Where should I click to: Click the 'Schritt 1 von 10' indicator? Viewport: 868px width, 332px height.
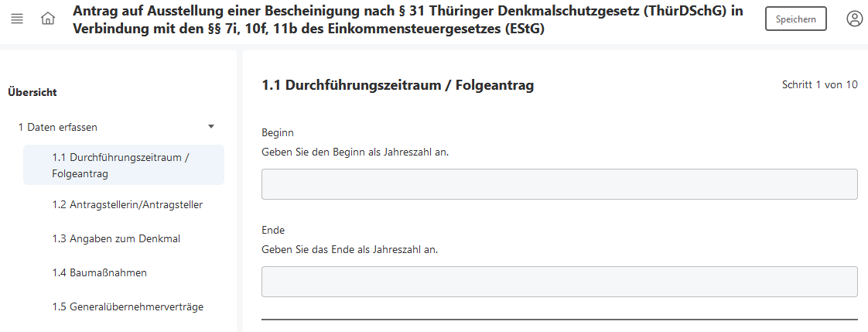click(819, 85)
